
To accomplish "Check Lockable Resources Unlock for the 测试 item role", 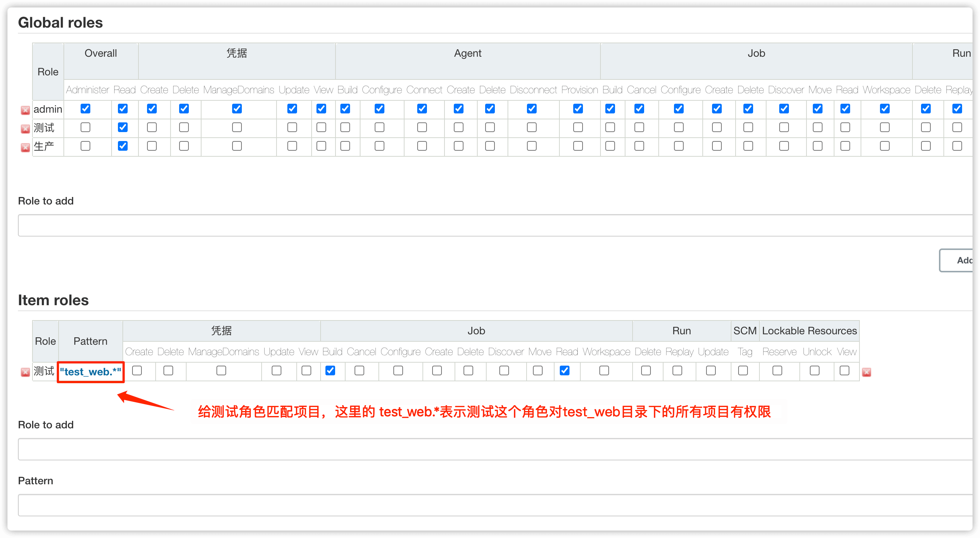I will [x=815, y=371].
